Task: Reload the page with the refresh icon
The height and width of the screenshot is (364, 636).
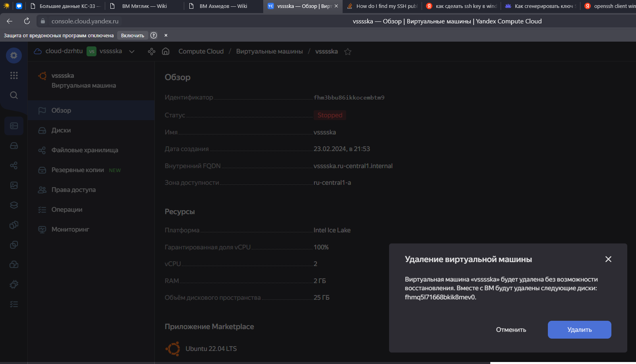Action: pyautogui.click(x=27, y=21)
